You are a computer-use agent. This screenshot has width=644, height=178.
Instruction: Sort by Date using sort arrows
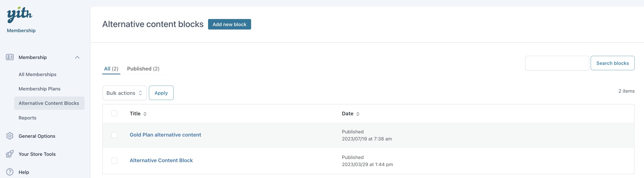[x=358, y=114]
